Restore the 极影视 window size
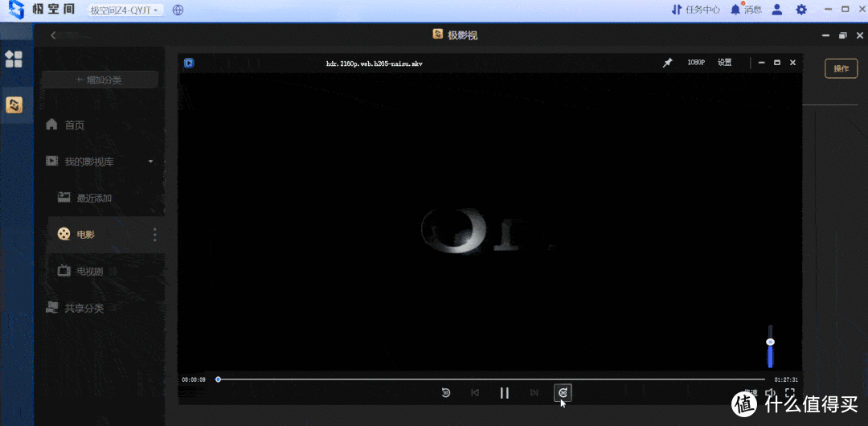The height and width of the screenshot is (426, 868). pos(842,35)
